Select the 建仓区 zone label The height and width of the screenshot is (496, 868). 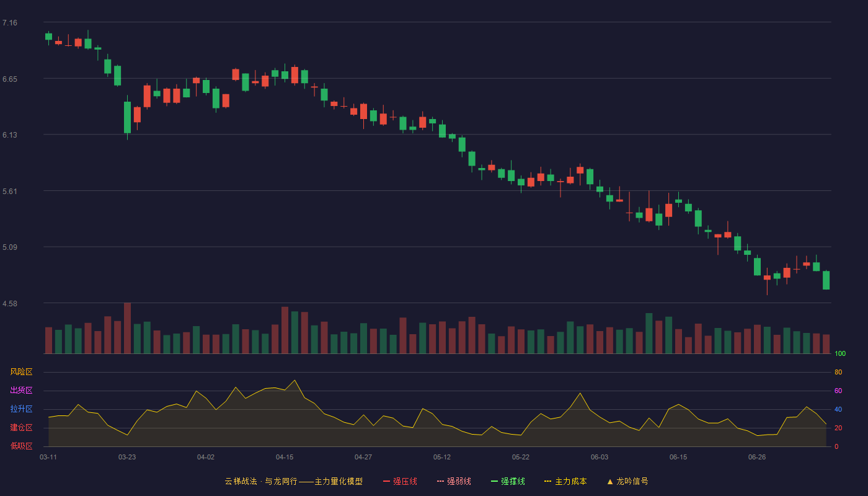click(x=21, y=428)
